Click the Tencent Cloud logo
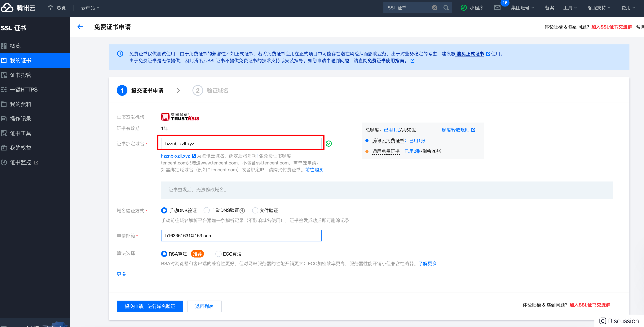This screenshot has width=644, height=327. pos(18,8)
